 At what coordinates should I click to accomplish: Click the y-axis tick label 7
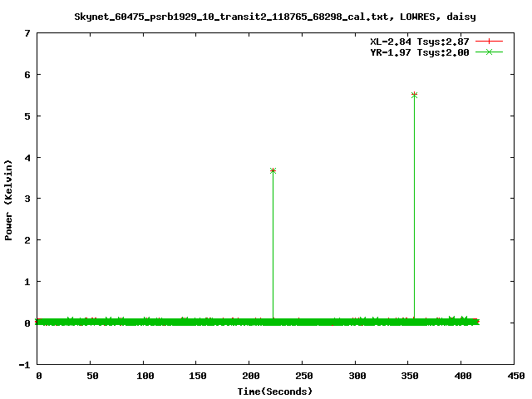click(27, 33)
